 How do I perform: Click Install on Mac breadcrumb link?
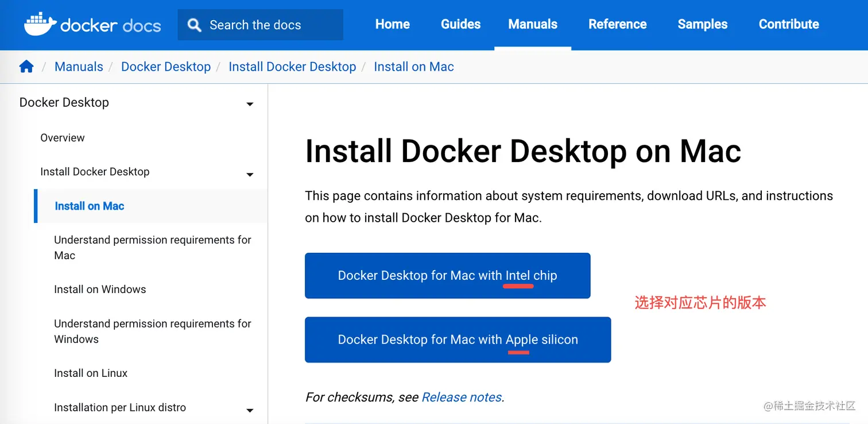click(414, 67)
